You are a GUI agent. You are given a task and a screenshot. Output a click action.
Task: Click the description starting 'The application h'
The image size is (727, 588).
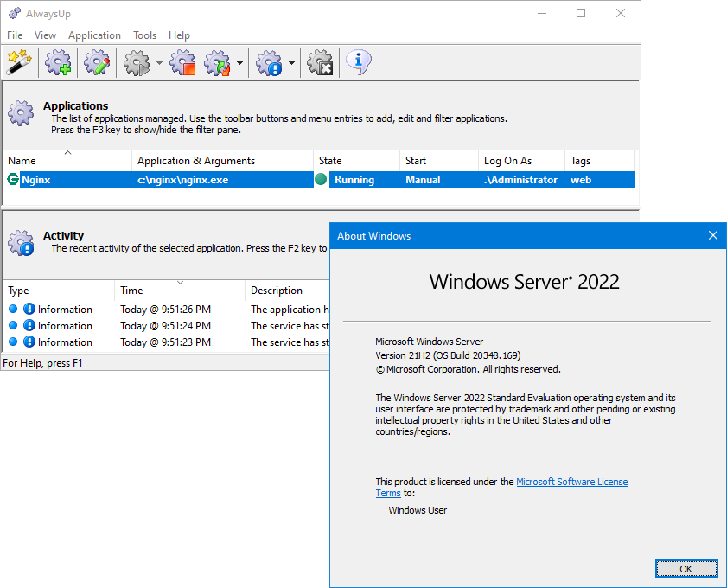290,310
